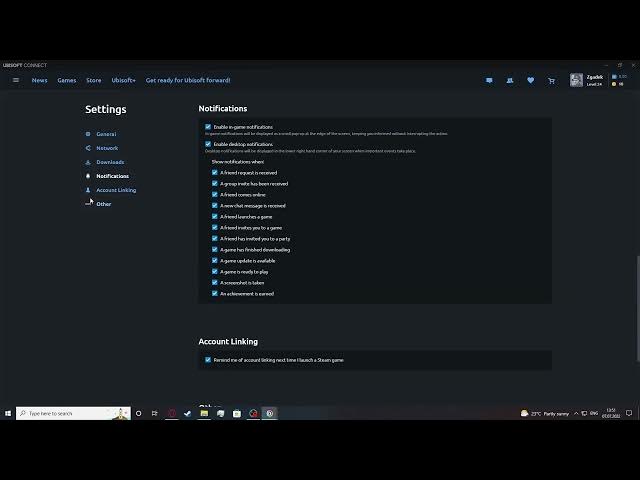Click the Windows Start button

click(8, 413)
